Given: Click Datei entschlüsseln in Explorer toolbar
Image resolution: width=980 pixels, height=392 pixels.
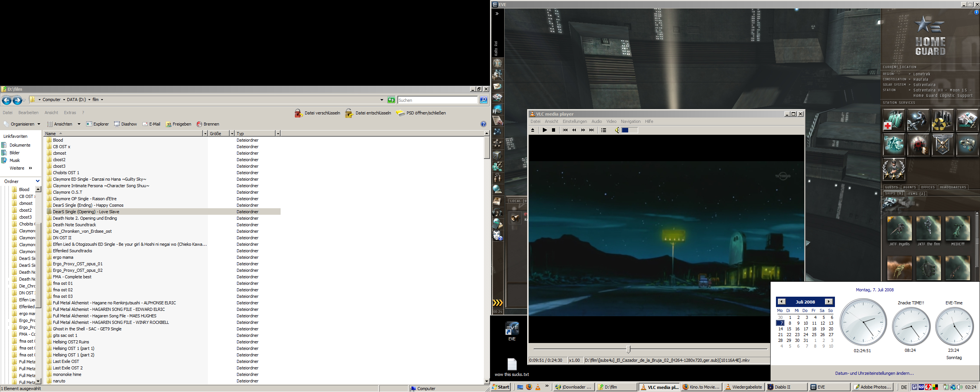Looking at the screenshot, I should [368, 113].
